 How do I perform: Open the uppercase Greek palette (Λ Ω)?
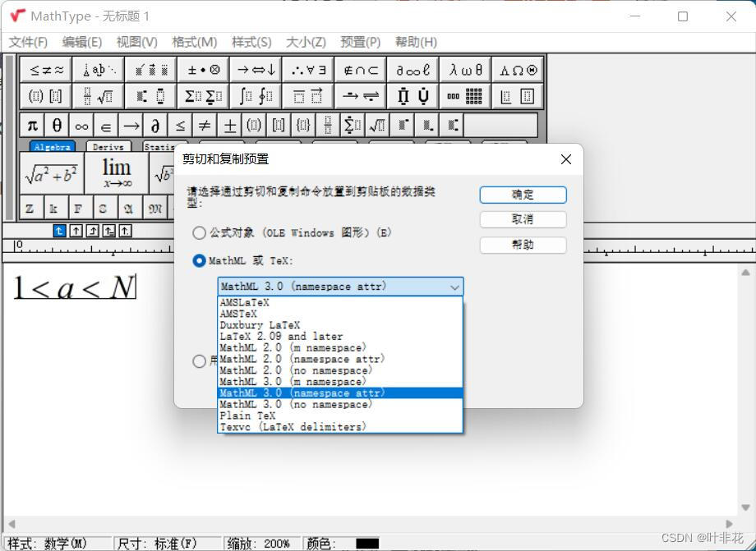(x=519, y=70)
